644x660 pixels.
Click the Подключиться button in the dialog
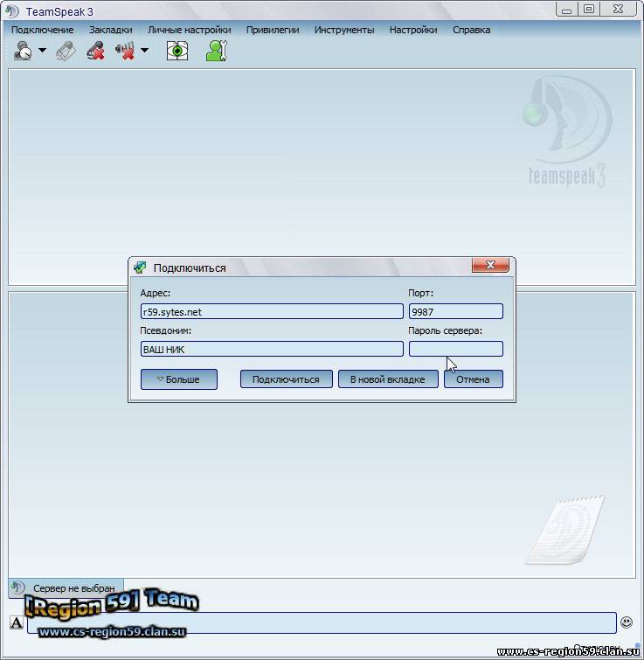[x=286, y=379]
